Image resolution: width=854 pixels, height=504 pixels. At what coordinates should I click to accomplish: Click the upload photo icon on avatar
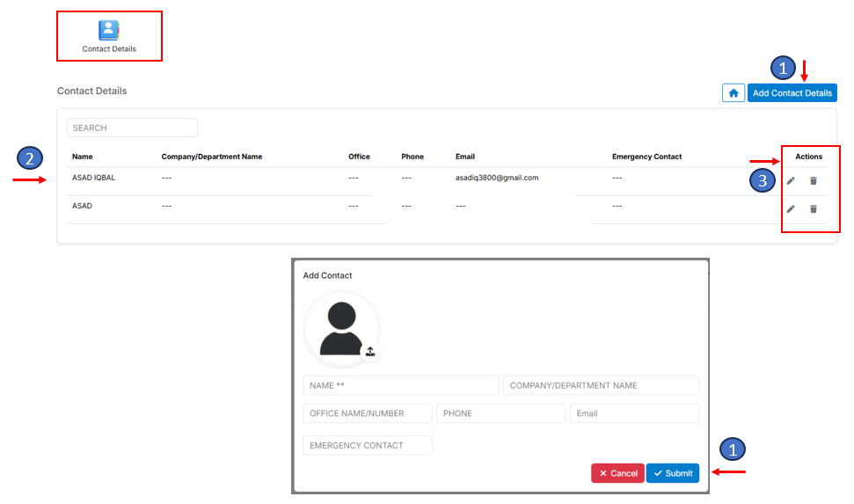[370, 351]
